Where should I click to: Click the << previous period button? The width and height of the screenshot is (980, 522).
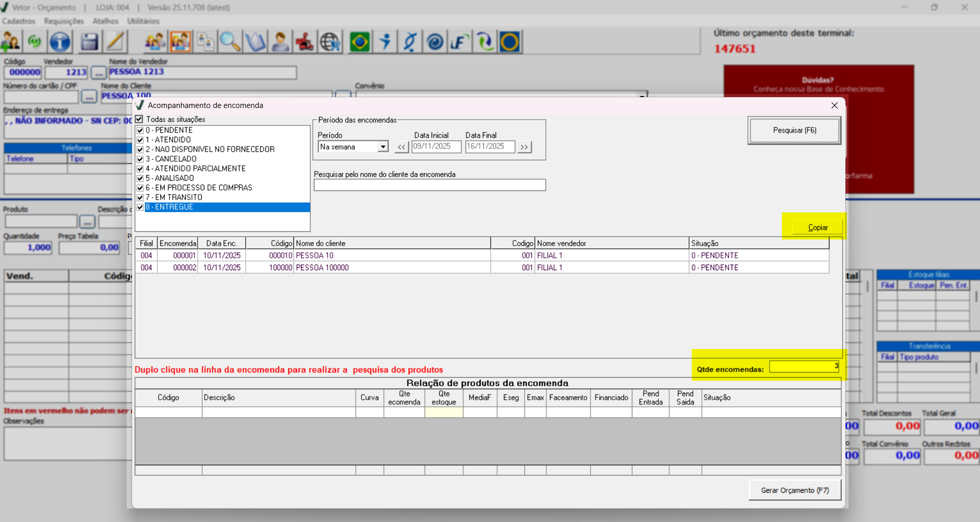(x=401, y=147)
